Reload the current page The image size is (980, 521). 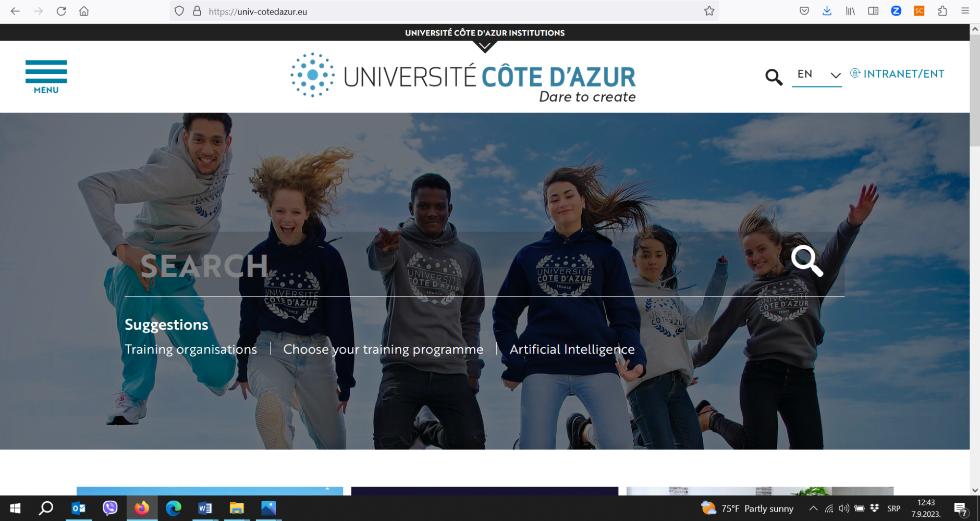(x=61, y=10)
